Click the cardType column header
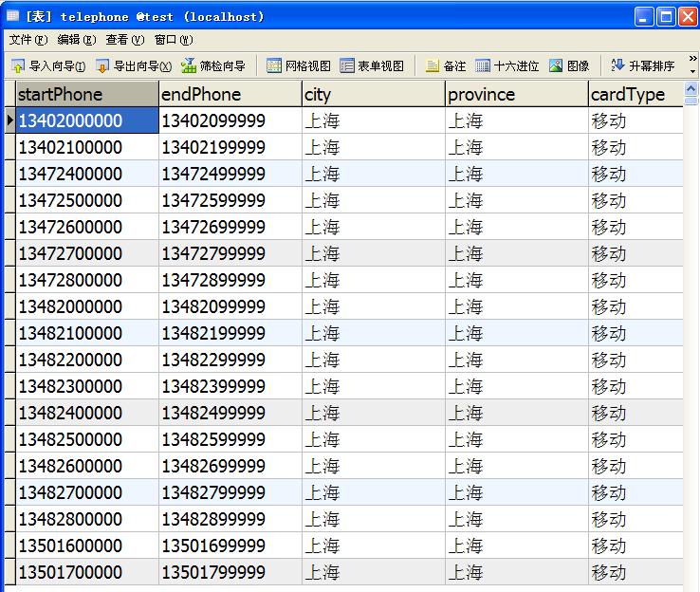This screenshot has height=592, width=700. tap(635, 94)
